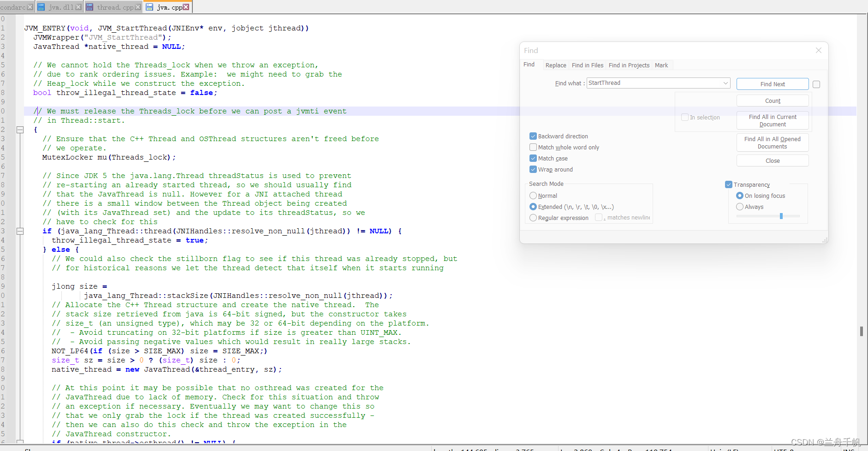Open the Find what history dropdown
868x451 pixels.
(725, 83)
